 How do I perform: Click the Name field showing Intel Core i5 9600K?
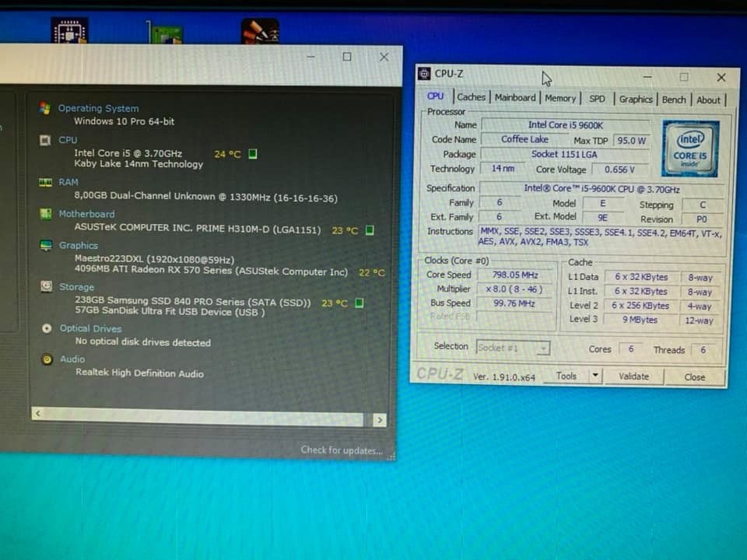[x=566, y=125]
